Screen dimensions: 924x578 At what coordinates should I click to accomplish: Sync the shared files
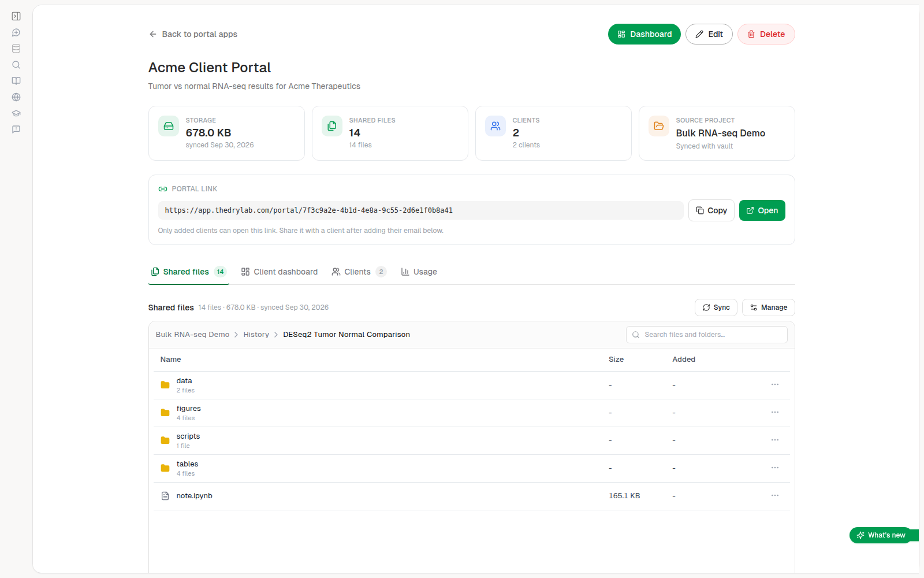tap(716, 307)
